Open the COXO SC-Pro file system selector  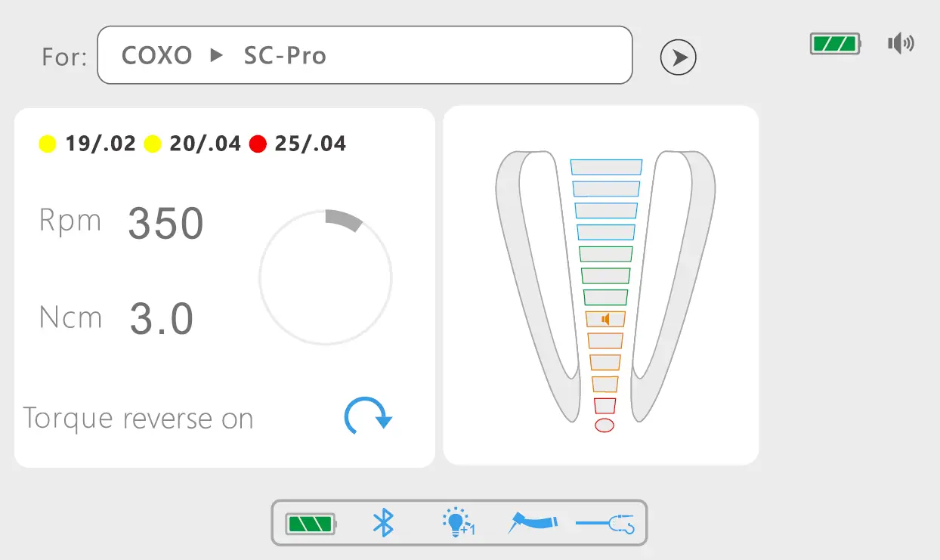pyautogui.click(x=365, y=55)
